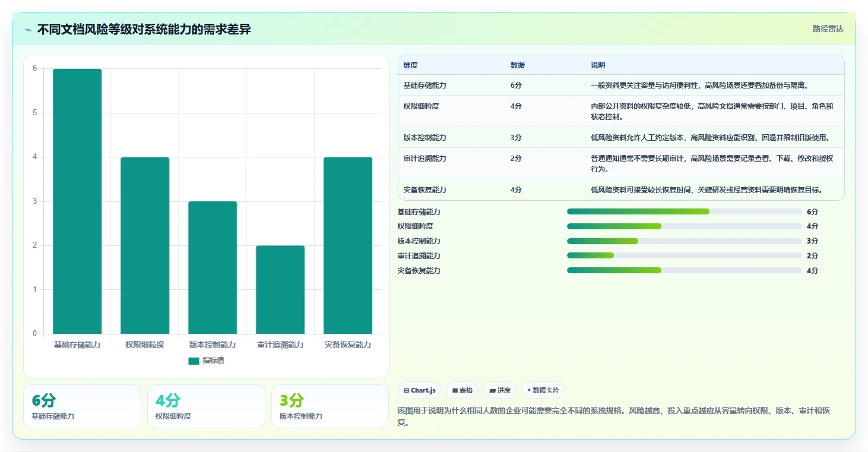This screenshot has height=452, width=868.
Task: Click the x-axis label 灾备恢复能力
Action: [x=348, y=344]
